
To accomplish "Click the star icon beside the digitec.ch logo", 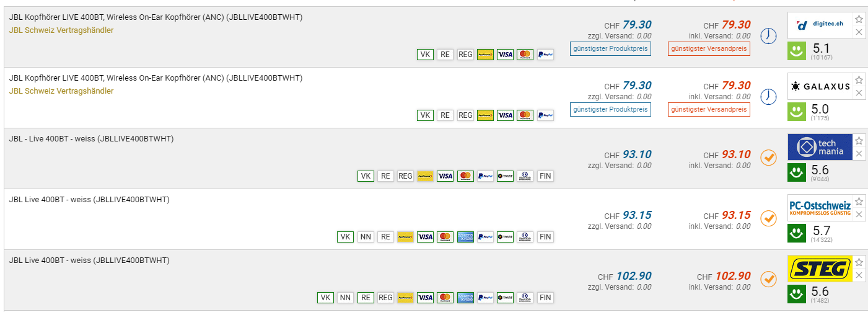I will pyautogui.click(x=859, y=19).
